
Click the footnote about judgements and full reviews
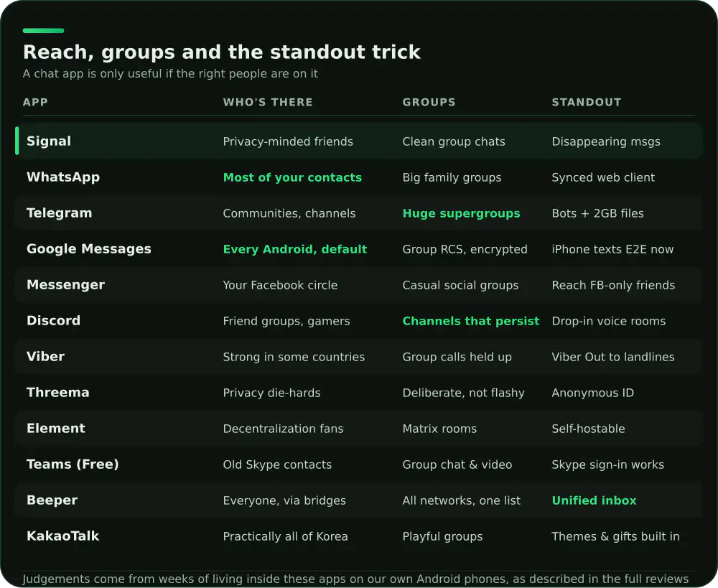point(355,579)
